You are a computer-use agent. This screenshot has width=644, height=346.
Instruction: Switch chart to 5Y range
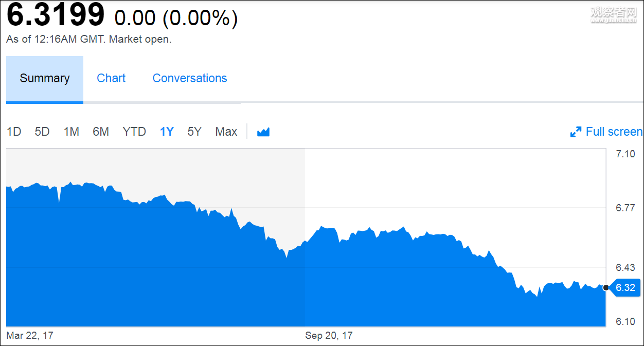(x=194, y=132)
